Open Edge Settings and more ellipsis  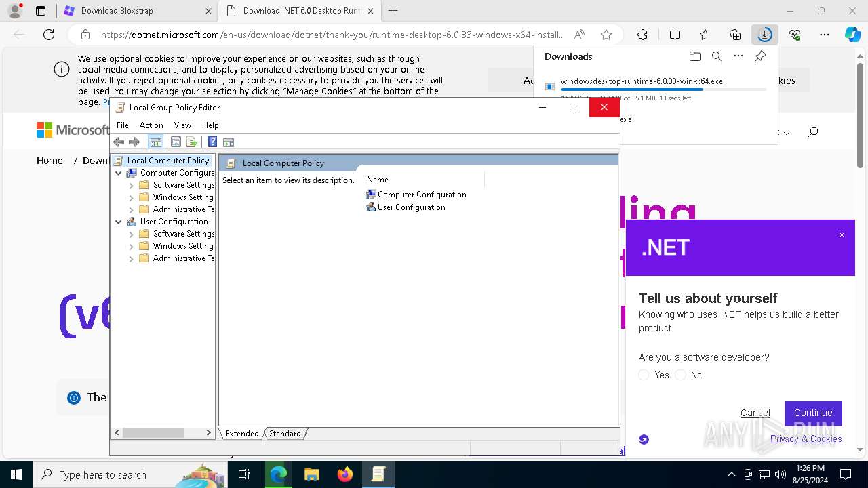(825, 35)
